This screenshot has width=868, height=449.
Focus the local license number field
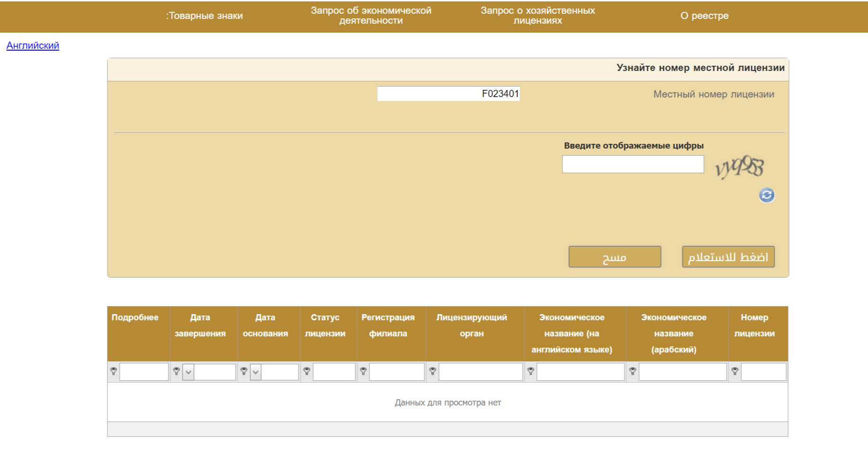(x=448, y=94)
